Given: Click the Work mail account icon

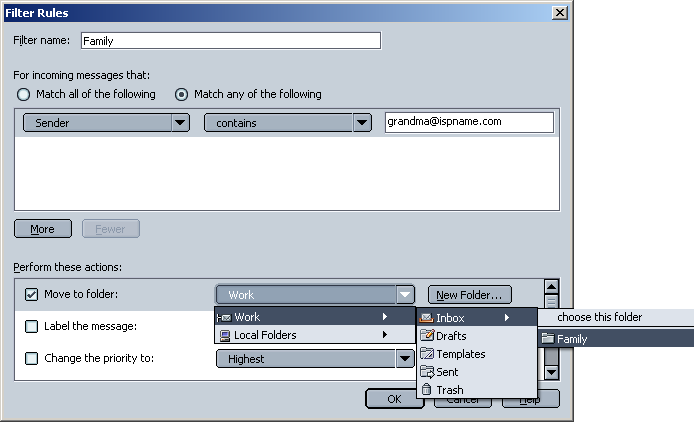Looking at the screenshot, I should click(x=224, y=318).
